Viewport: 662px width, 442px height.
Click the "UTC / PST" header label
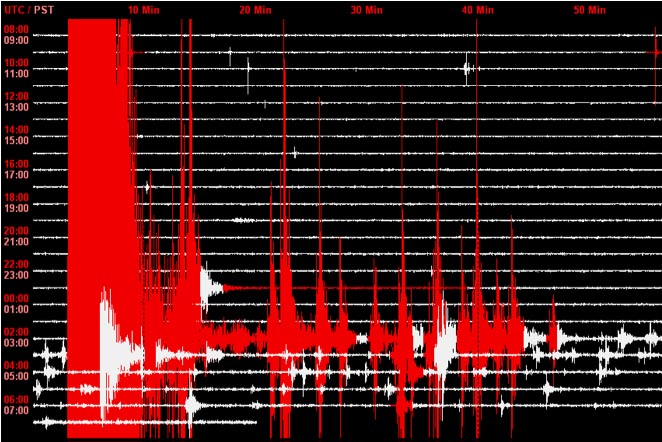point(29,10)
